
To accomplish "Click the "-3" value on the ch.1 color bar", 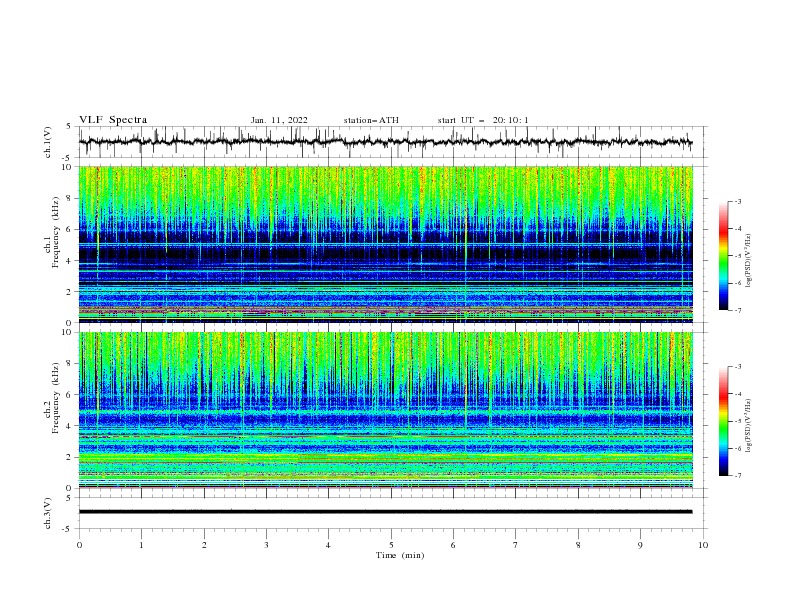I will pyautogui.click(x=738, y=201).
